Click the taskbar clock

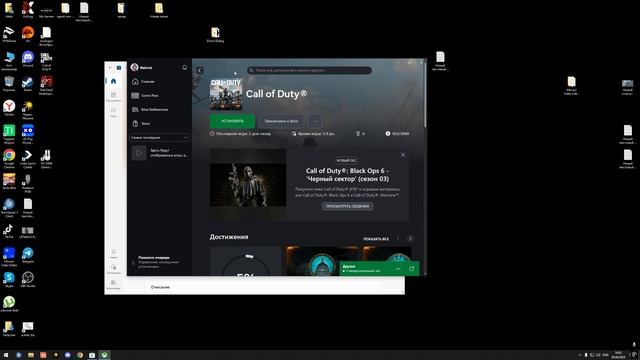(619, 355)
